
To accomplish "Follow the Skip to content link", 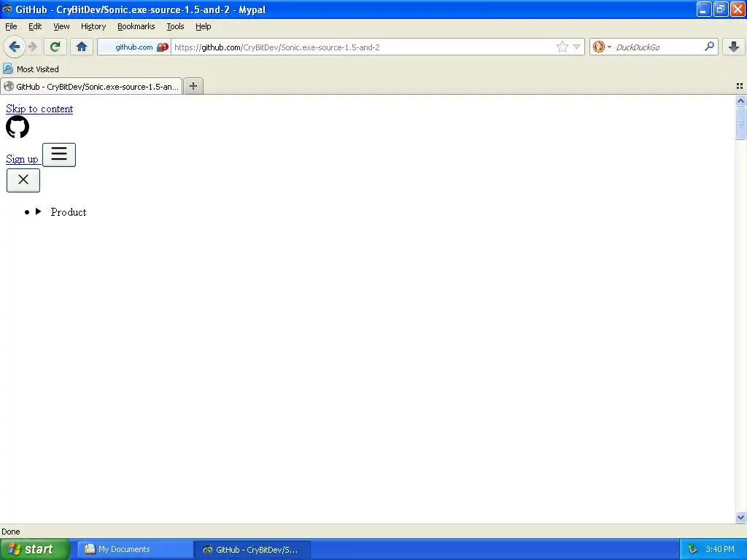I will [x=39, y=109].
